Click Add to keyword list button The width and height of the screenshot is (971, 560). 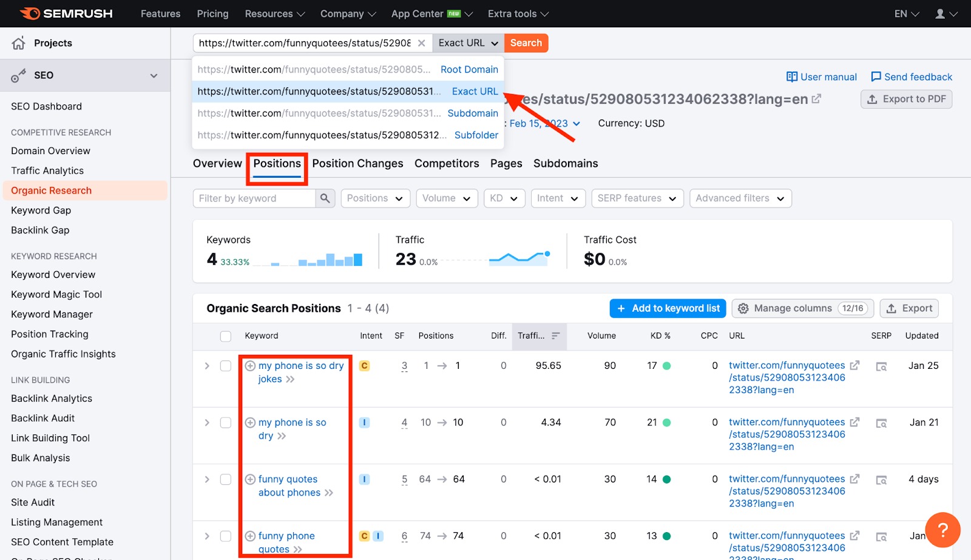(x=668, y=308)
